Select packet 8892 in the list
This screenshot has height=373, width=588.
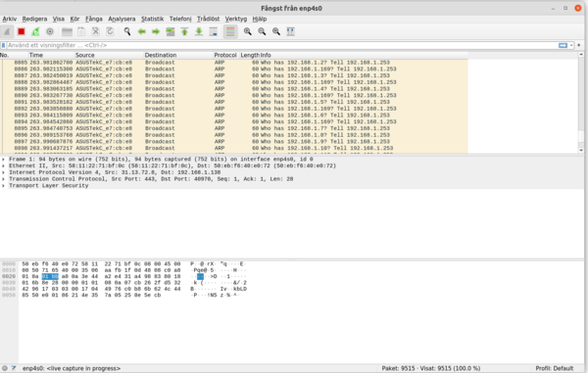point(234,109)
